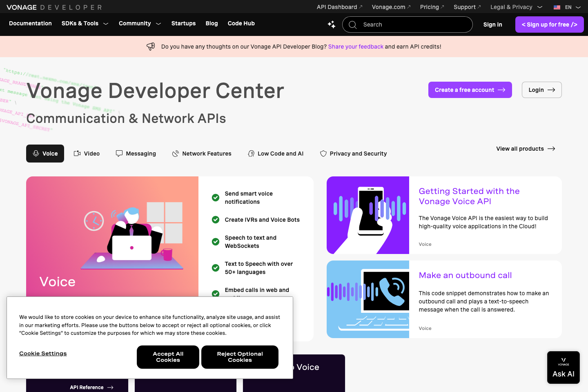Image resolution: width=588 pixels, height=392 pixels.
Task: Click the AI sparkle icon near search
Action: [x=331, y=24]
